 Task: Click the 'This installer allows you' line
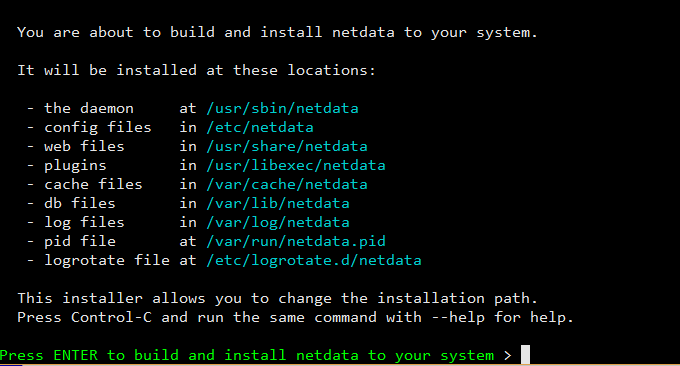coord(278,298)
